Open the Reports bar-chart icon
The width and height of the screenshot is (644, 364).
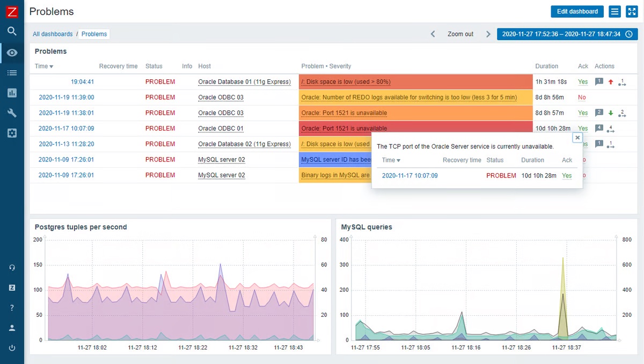click(12, 93)
